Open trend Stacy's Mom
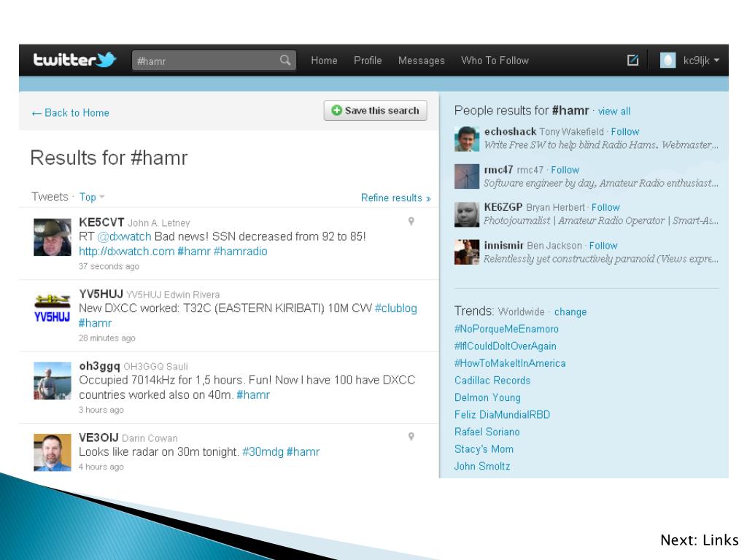Image resolution: width=747 pixels, height=560 pixels. [484, 449]
